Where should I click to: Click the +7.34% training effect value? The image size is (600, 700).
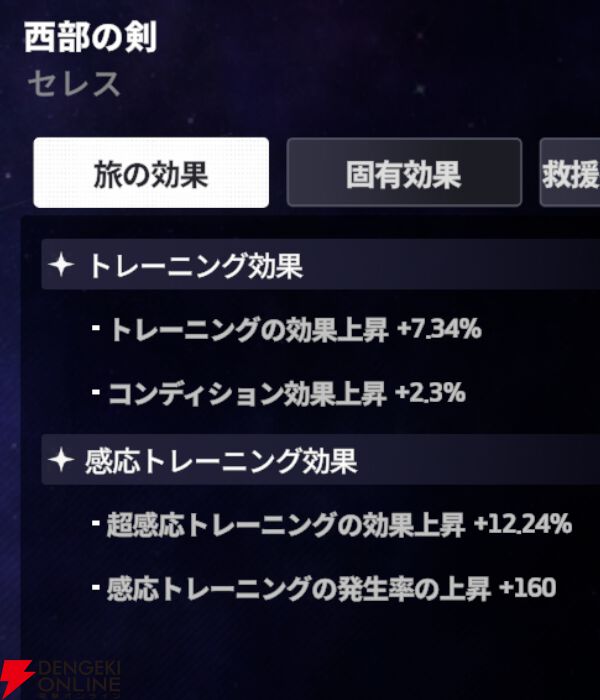point(438,329)
